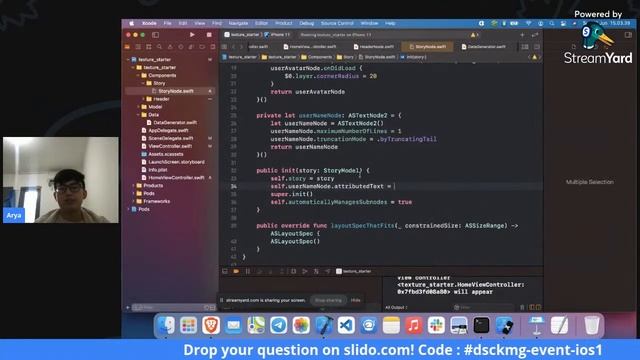Viewport: 640px width, 360px height.
Task: Collapse the texture_starter project root
Action: [x=129, y=60]
